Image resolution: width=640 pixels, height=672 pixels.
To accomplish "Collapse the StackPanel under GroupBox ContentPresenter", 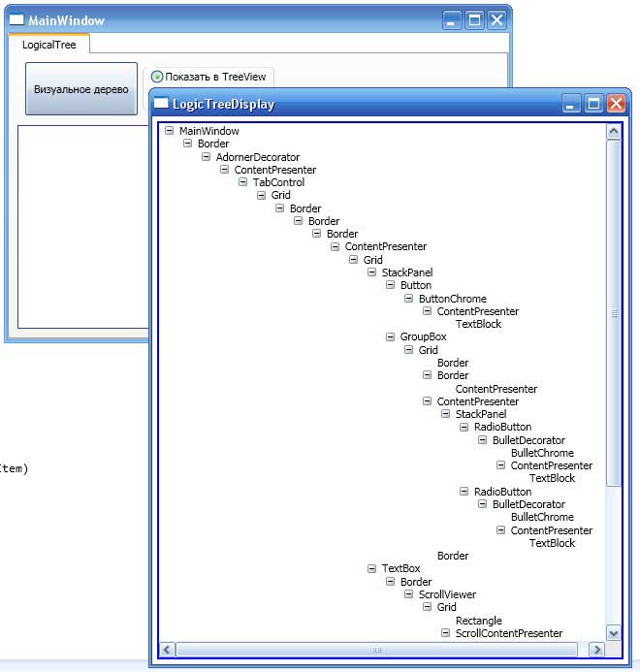I will pos(446,414).
